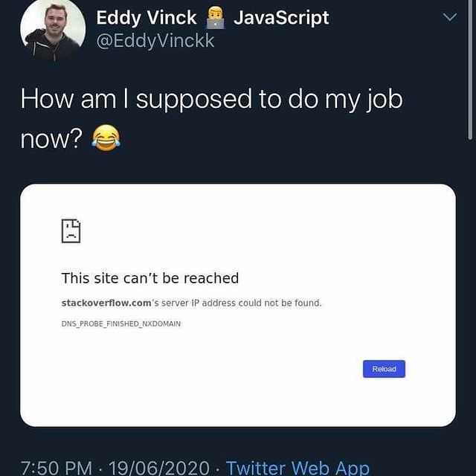The width and height of the screenshot is (476, 476).
Task: Click the sad page error icon
Action: [71, 231]
